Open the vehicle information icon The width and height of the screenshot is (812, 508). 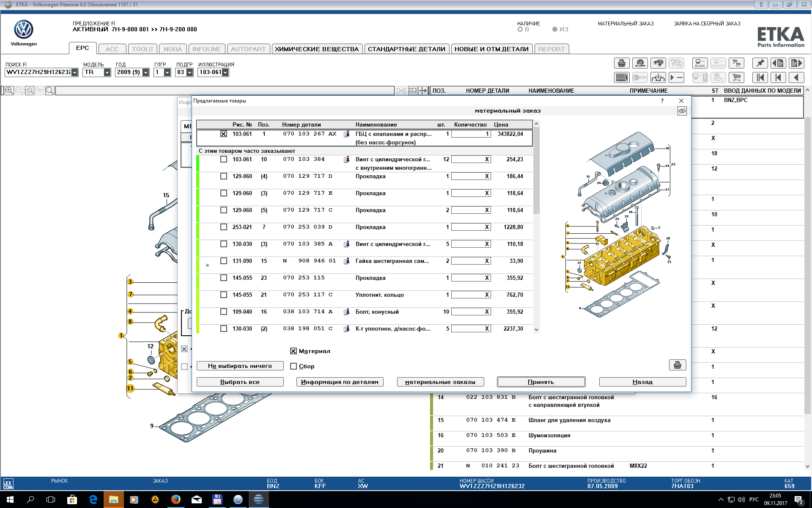[x=658, y=77]
